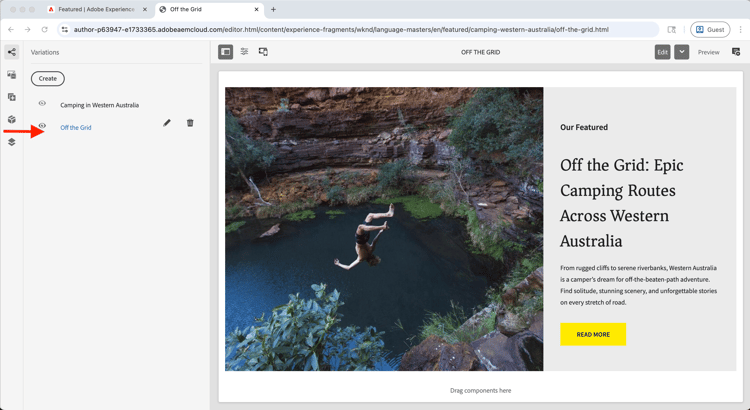Toggle visibility eye for Off the Grid variation

tap(42, 126)
